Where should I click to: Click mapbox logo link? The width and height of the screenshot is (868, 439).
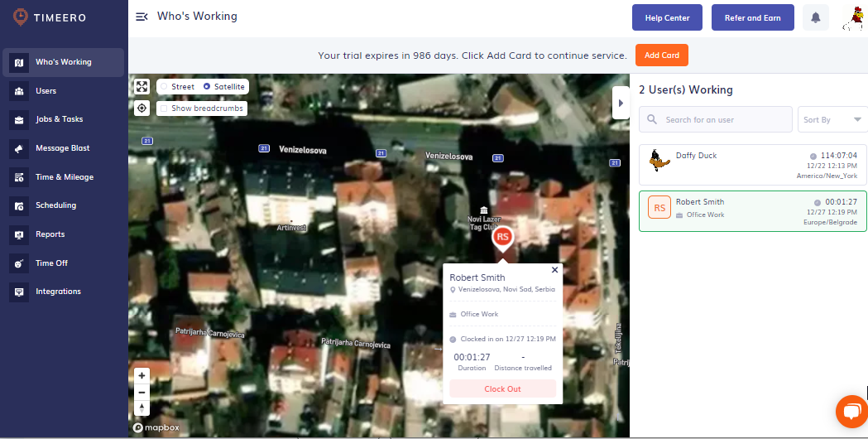point(156,427)
